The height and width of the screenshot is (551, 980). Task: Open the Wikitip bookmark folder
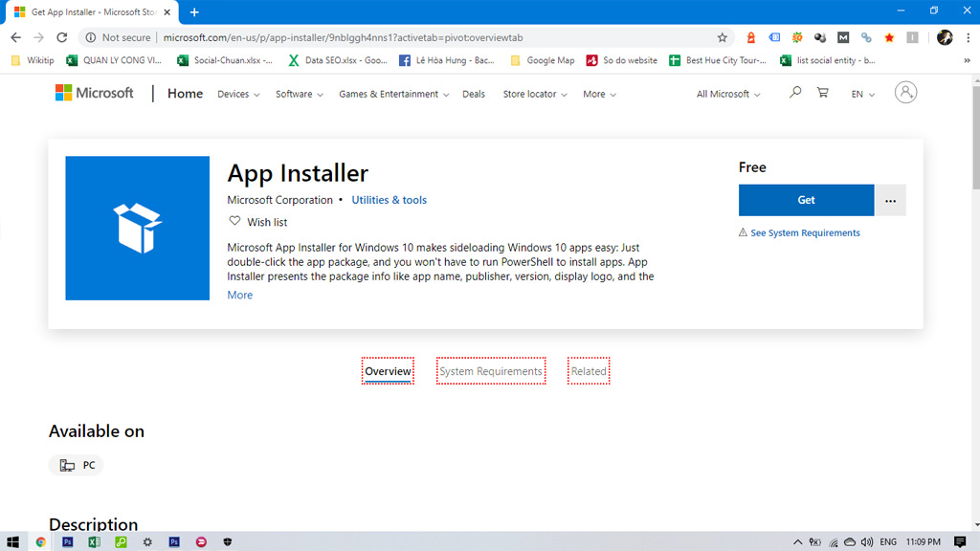(33, 60)
